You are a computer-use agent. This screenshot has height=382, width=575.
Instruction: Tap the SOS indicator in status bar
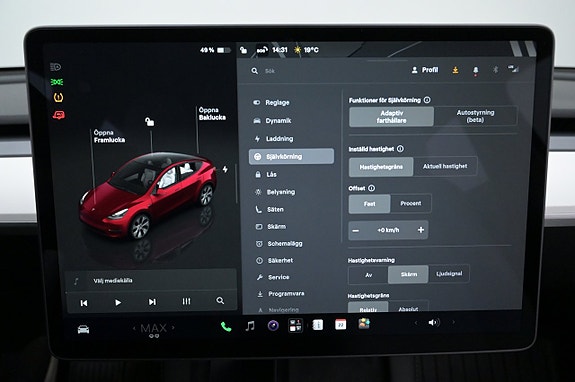[261, 50]
